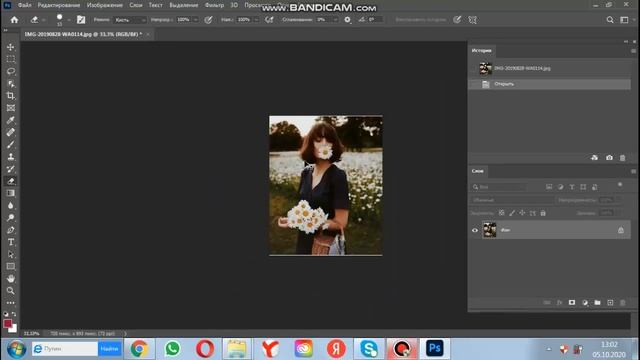
Task: Toggle lock image pixels brush icon
Action: point(512,213)
